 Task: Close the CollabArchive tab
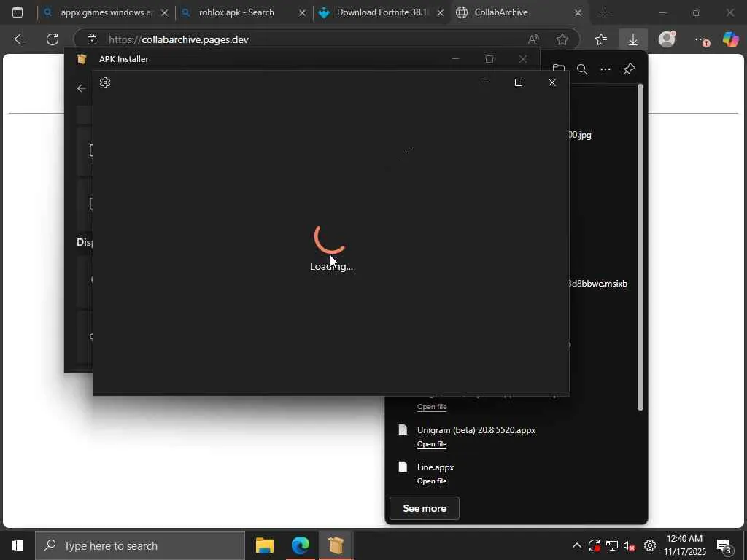tap(578, 13)
